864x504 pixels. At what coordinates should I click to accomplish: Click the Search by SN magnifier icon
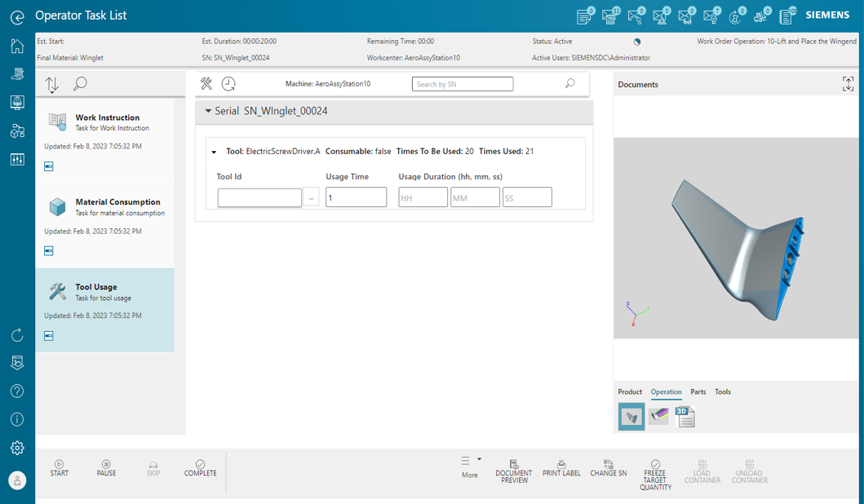(x=569, y=83)
